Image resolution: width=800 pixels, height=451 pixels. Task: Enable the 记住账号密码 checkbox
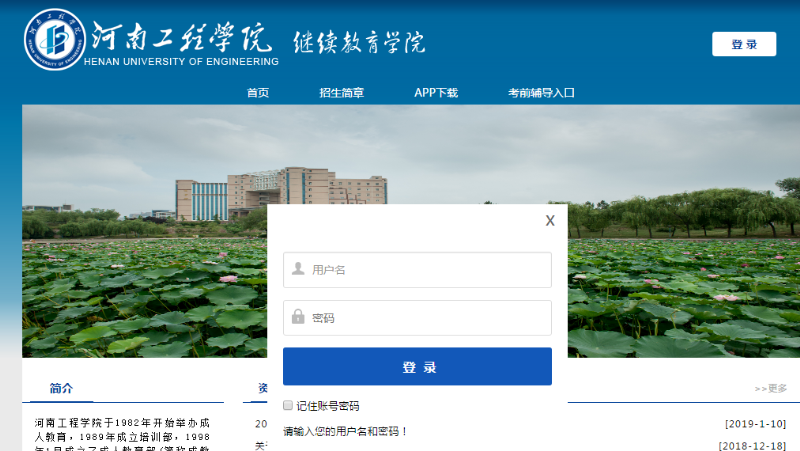tap(288, 405)
